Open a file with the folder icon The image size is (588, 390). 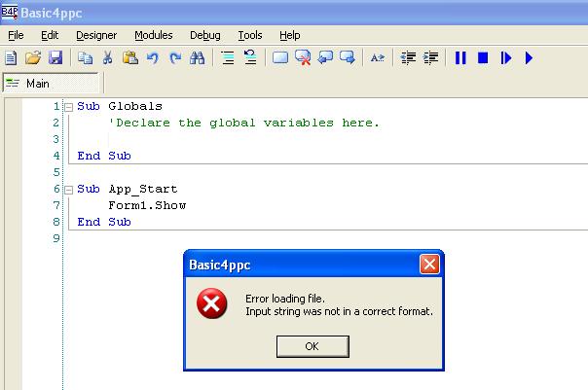pos(33,58)
